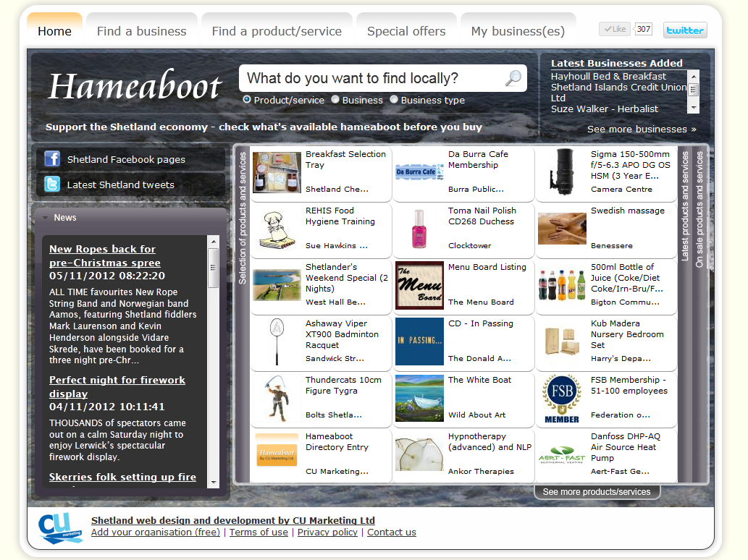Image resolution: width=748 pixels, height=560 pixels.
Task: Click the news scrollbar up arrow
Action: tap(214, 242)
